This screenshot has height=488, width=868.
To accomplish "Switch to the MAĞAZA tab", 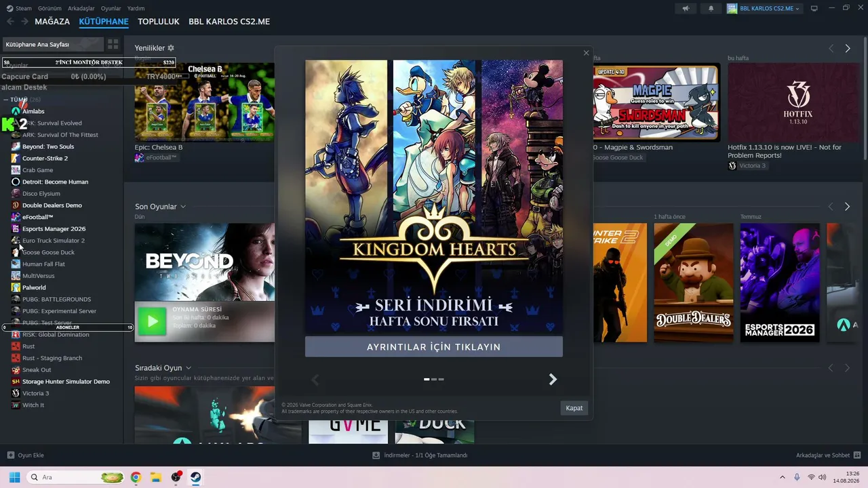I will [x=52, y=22].
